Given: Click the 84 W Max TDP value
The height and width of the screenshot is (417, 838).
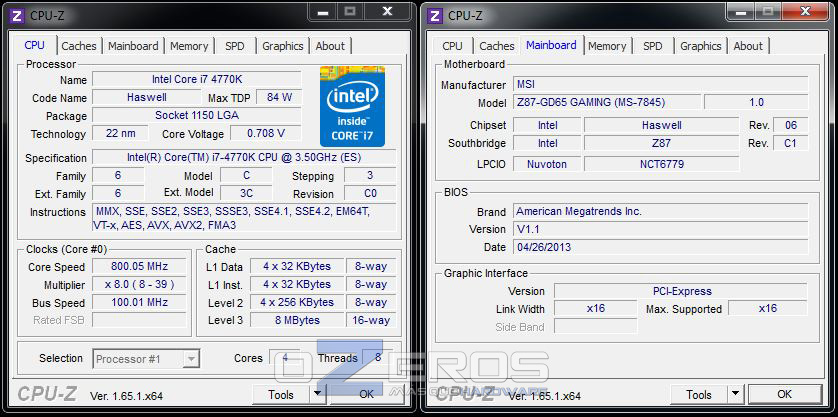Looking at the screenshot, I should coord(279,97).
